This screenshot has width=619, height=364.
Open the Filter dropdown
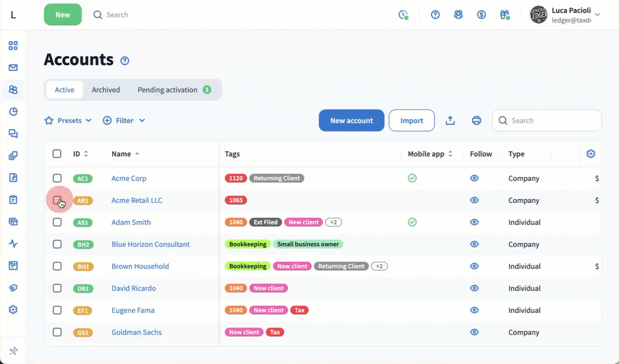[x=124, y=120]
